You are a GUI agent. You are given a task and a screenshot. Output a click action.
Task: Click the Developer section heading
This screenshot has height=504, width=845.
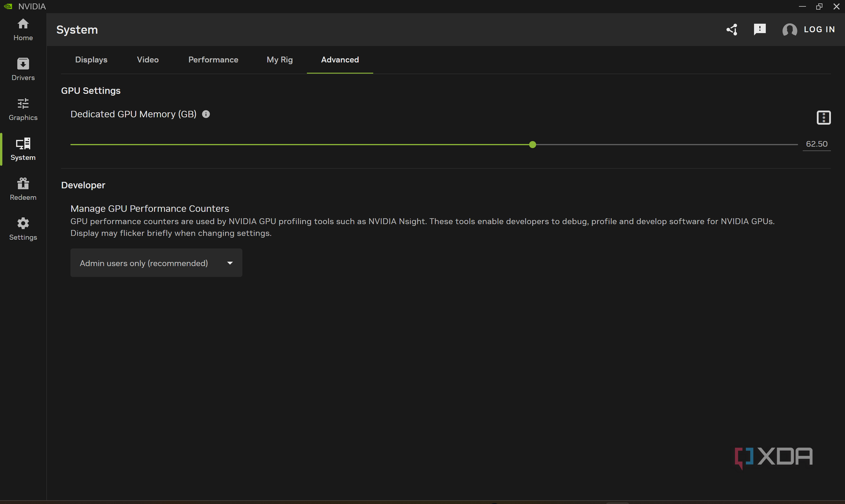83,185
